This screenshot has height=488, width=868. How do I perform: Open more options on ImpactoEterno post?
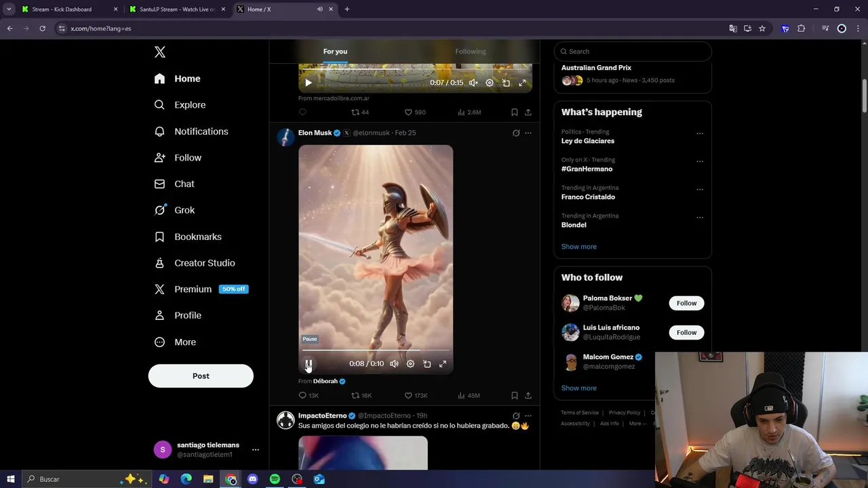(528, 415)
